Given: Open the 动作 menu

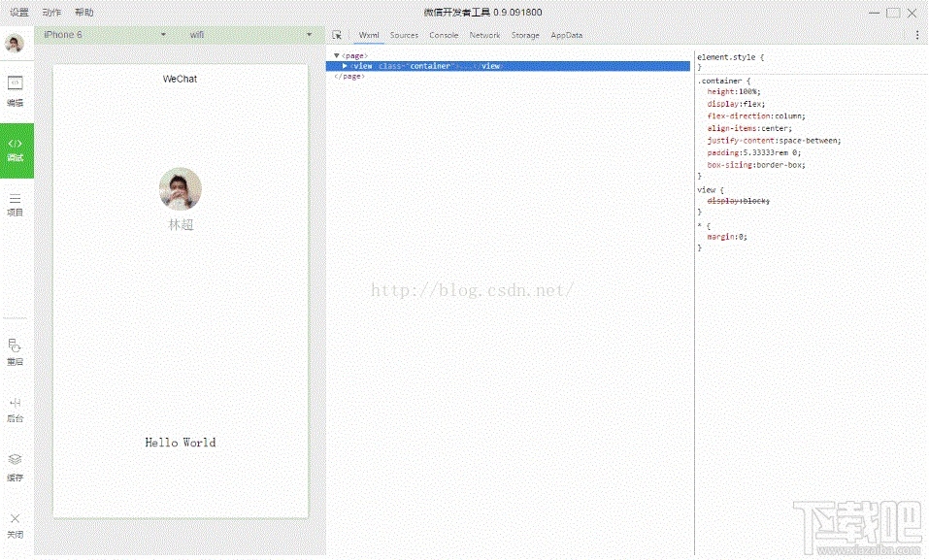Looking at the screenshot, I should pos(51,13).
